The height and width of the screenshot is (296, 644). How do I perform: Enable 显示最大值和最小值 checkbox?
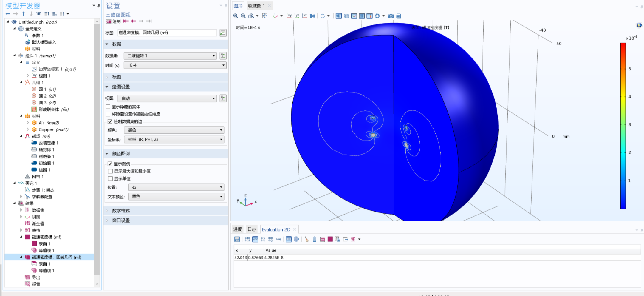pos(110,171)
